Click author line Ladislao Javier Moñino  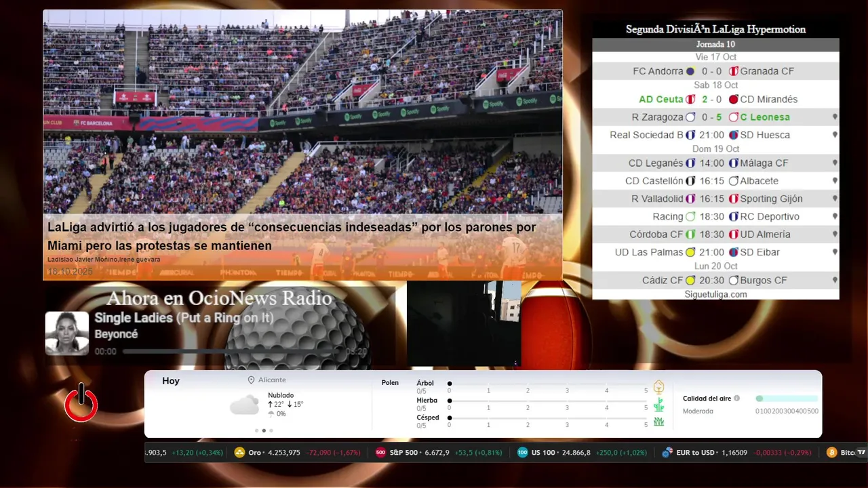pyautogui.click(x=81, y=260)
